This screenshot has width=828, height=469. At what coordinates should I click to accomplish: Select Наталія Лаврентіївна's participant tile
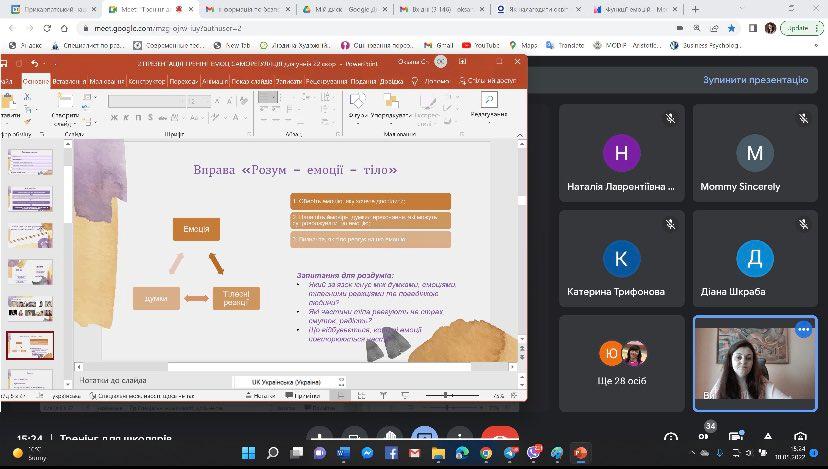pos(621,153)
